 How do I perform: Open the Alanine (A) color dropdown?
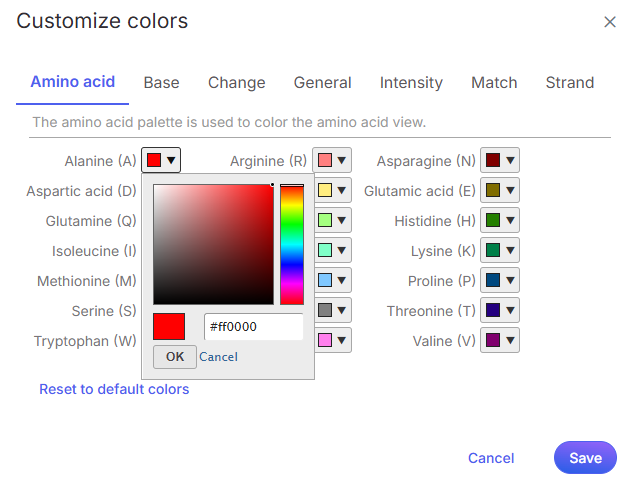(161, 160)
